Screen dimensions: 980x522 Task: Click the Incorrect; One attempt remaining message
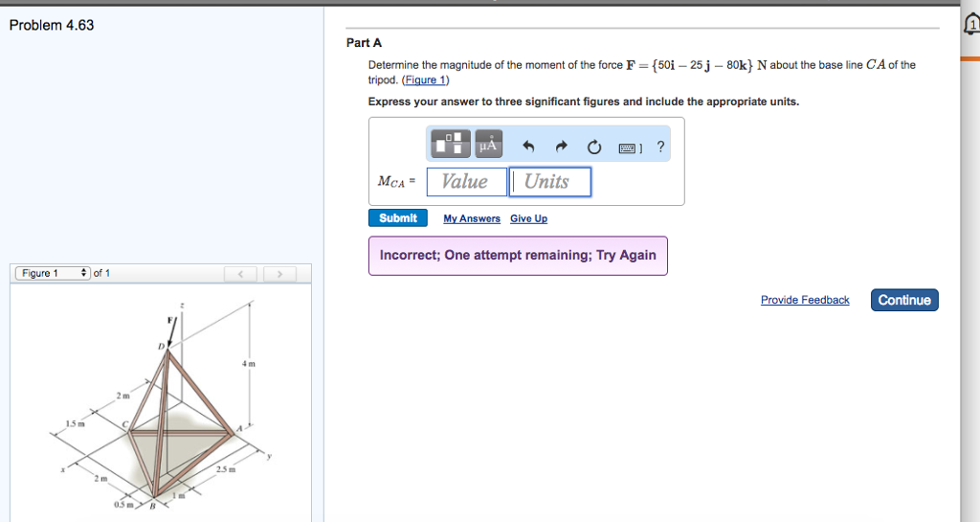coord(518,256)
